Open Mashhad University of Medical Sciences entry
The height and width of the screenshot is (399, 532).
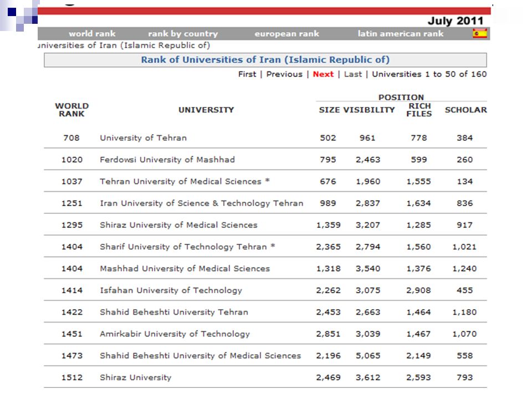coord(185,268)
